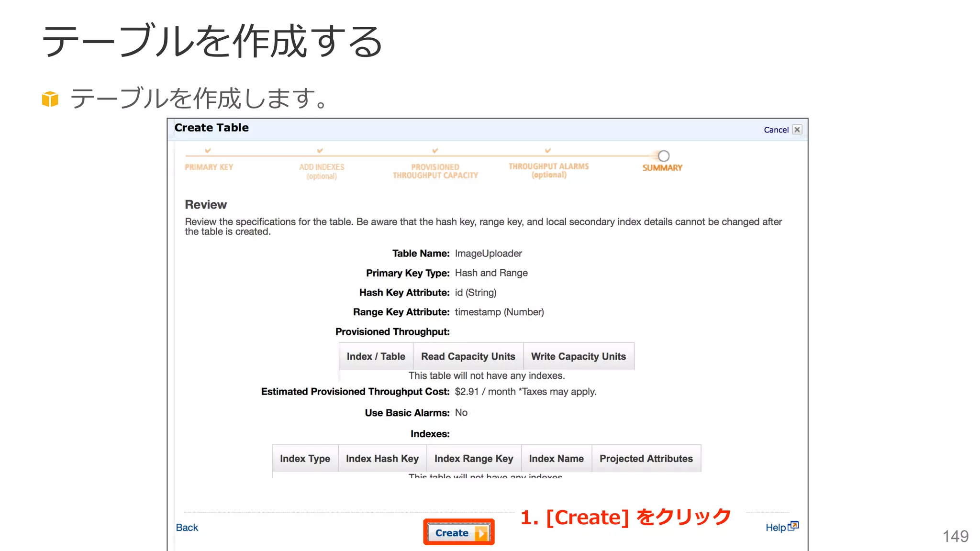Click the Review heading

click(x=206, y=204)
